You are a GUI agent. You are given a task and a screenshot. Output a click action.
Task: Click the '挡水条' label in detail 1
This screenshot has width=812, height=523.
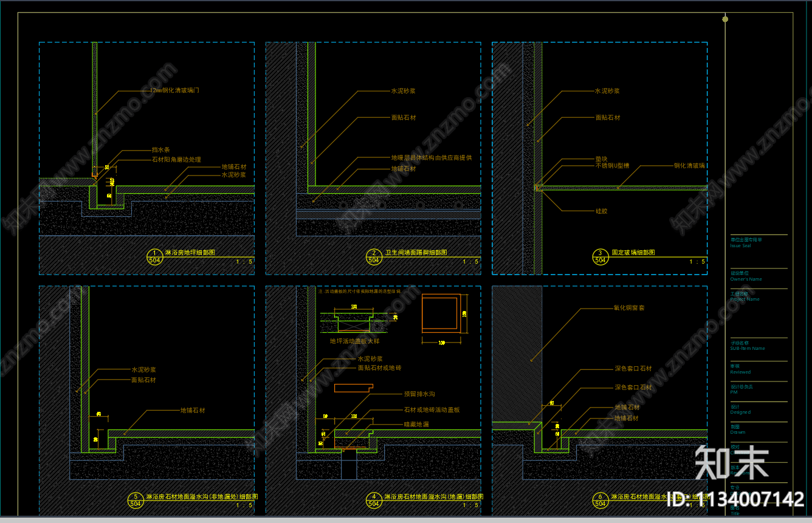tap(160, 149)
